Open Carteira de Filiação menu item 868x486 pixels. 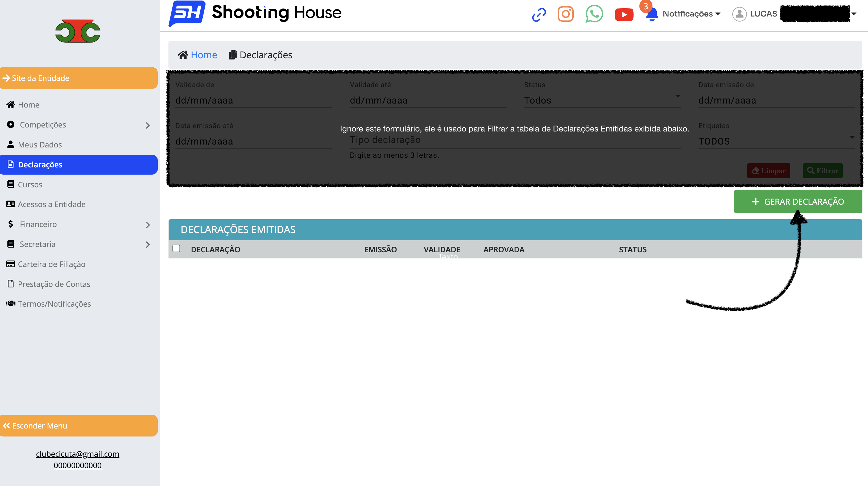[x=52, y=264]
